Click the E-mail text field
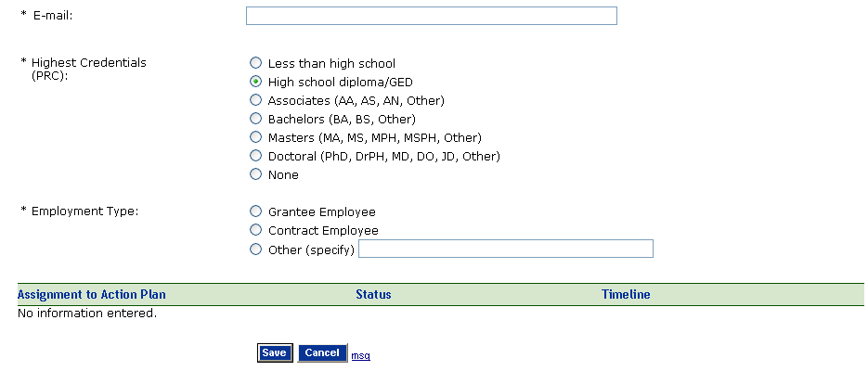 (431, 16)
